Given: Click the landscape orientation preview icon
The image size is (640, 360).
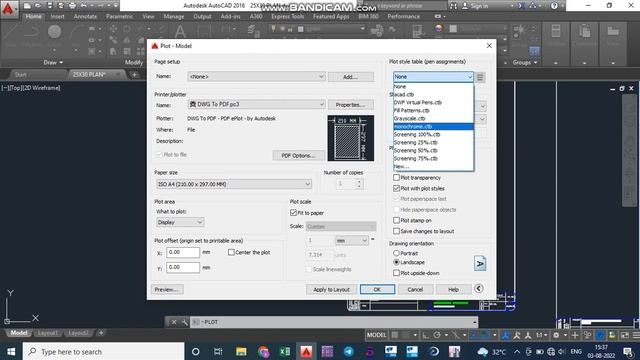Looking at the screenshot, I should pyautogui.click(x=480, y=263).
